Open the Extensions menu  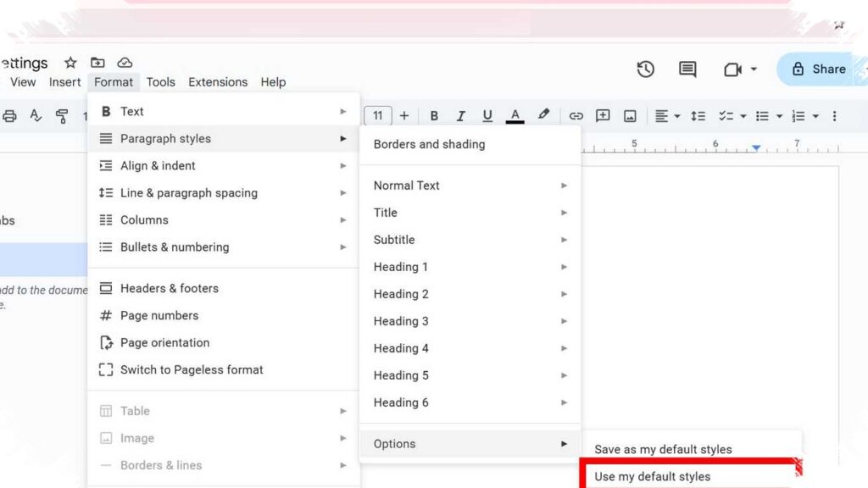218,82
